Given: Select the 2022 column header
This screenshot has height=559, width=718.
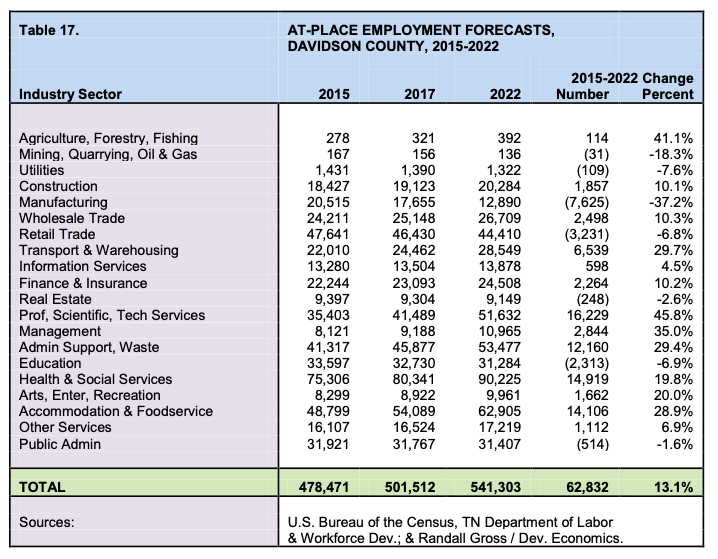Looking at the screenshot, I should (506, 94).
